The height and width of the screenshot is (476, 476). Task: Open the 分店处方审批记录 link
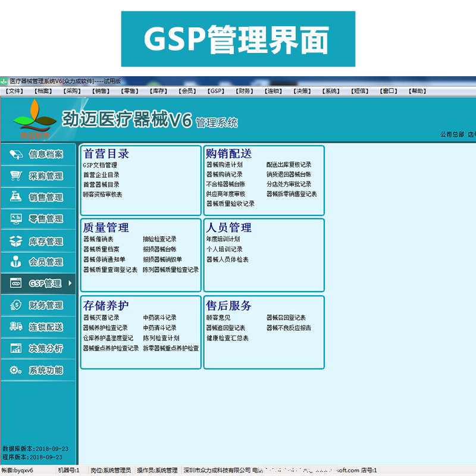tap(289, 184)
